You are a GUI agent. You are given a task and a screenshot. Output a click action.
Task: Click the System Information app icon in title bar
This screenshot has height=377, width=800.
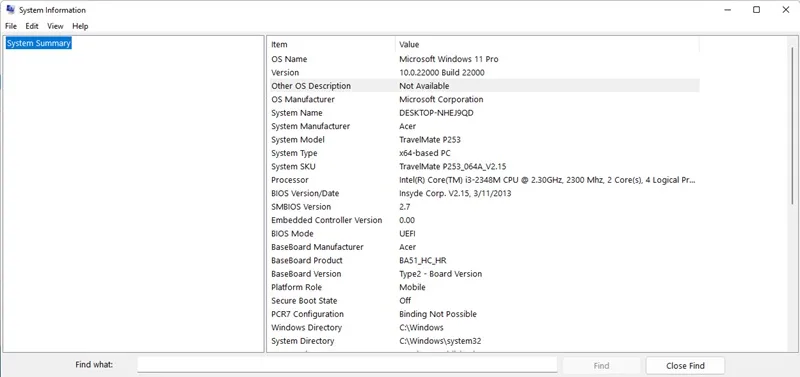coord(10,10)
